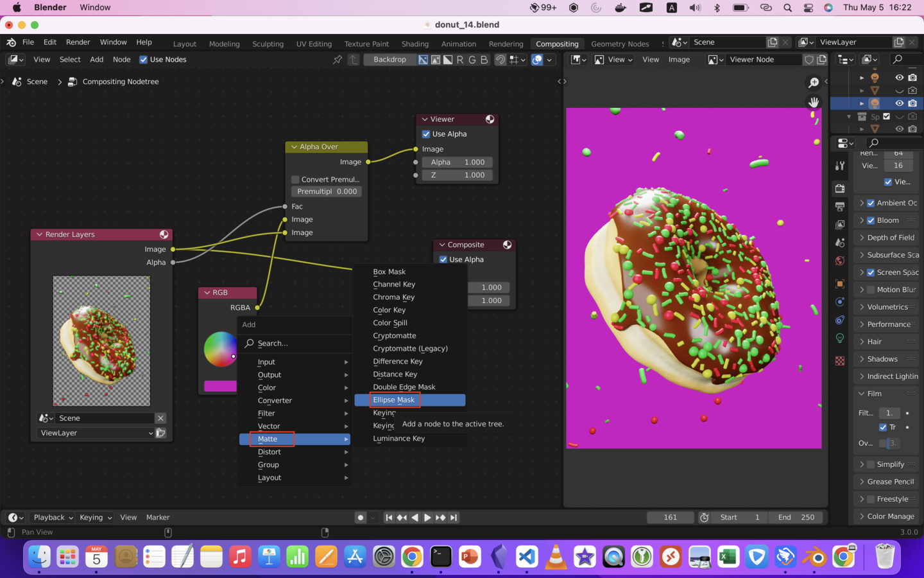
Task: Open the World Properties globe icon
Action: pos(839,260)
